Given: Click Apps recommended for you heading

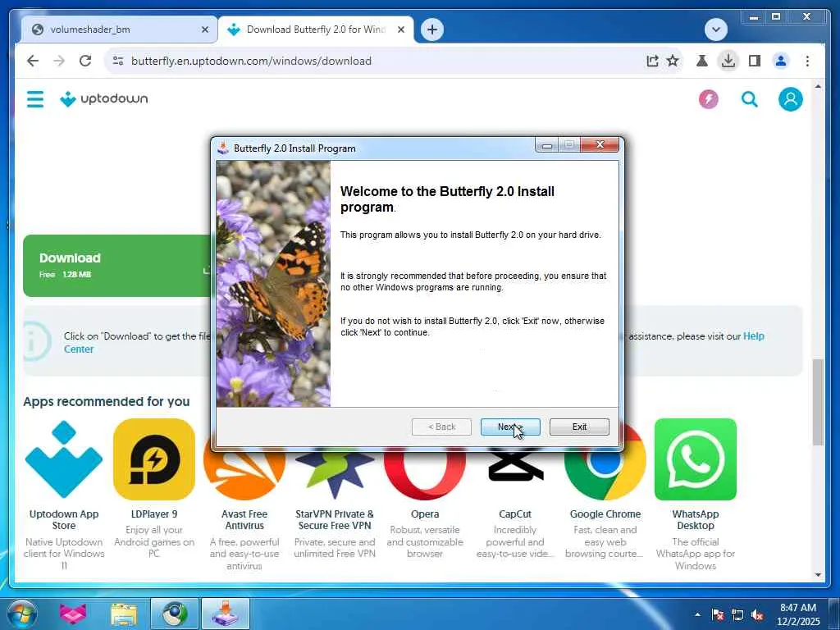Looking at the screenshot, I should click(107, 402).
